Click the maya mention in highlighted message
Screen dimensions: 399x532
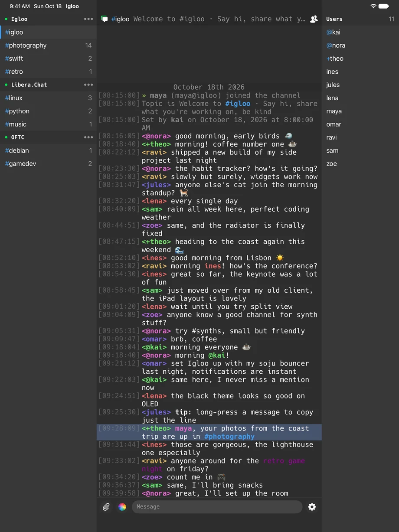pyautogui.click(x=183, y=428)
